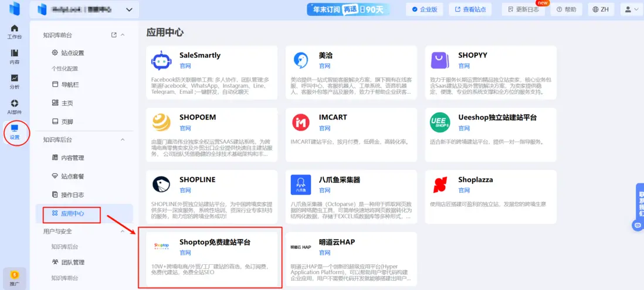Click the SHOPLINE card title

tap(198, 180)
